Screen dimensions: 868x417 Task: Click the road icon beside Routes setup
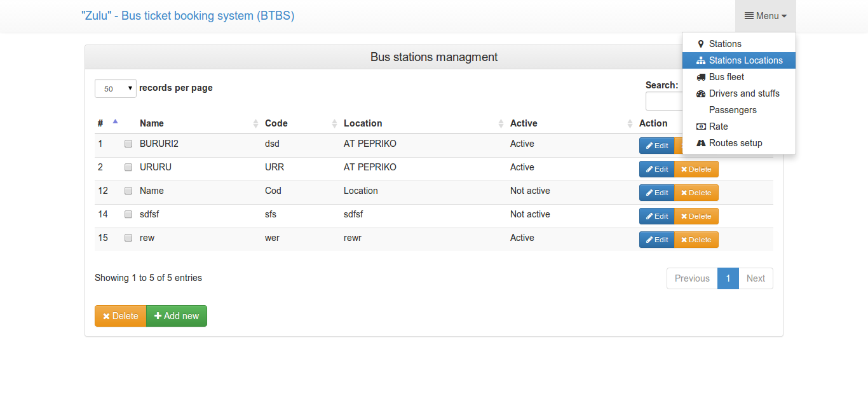click(701, 143)
